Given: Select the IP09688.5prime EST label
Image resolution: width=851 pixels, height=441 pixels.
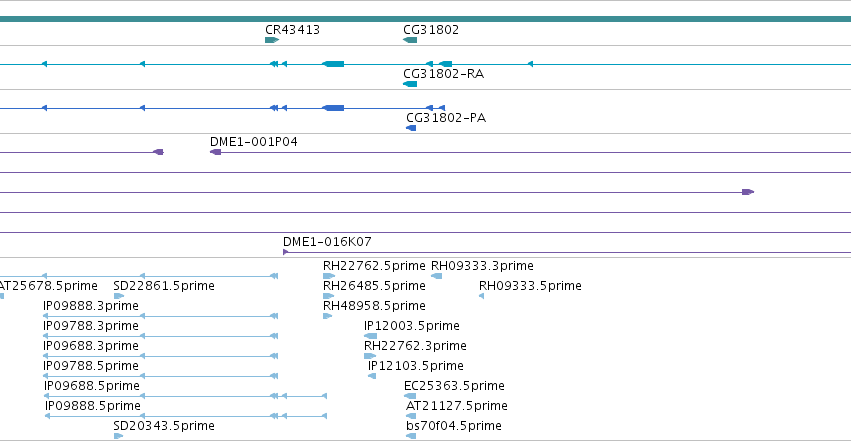Looking at the screenshot, I should pos(92,386).
